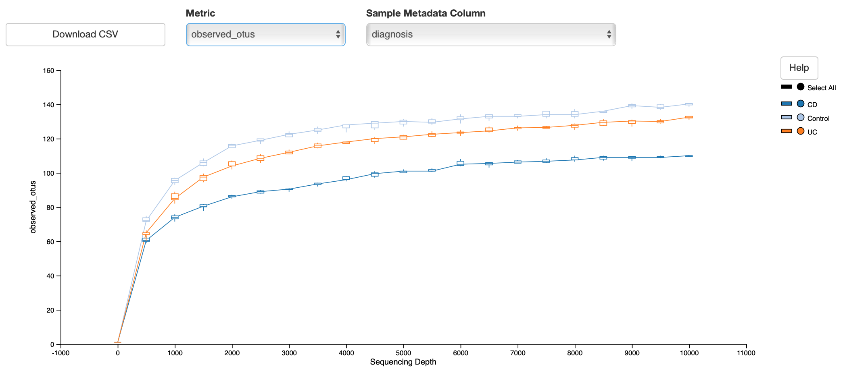The width and height of the screenshot is (868, 369).
Task: Click the Control box at depth 4500
Action: tap(375, 124)
